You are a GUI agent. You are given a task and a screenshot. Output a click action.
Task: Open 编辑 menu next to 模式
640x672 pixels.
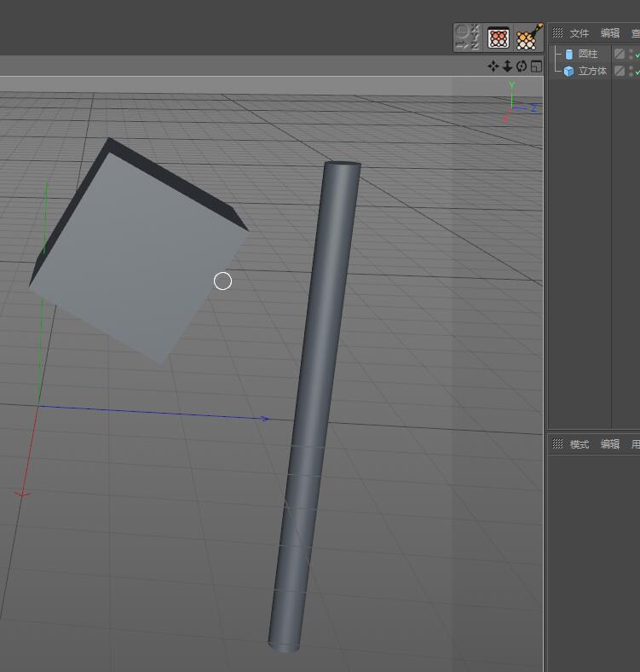click(610, 444)
